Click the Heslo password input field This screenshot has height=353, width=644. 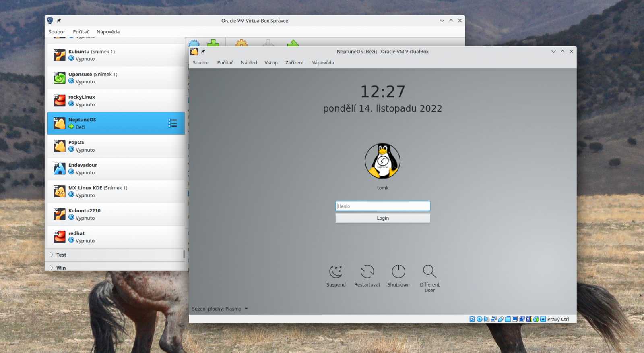[x=383, y=206]
